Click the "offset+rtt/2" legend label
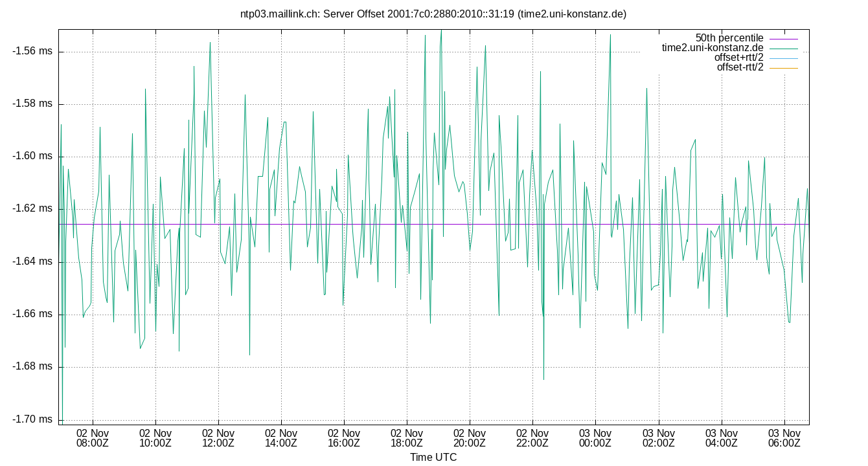Screen dimensions: 868x466 (738, 56)
